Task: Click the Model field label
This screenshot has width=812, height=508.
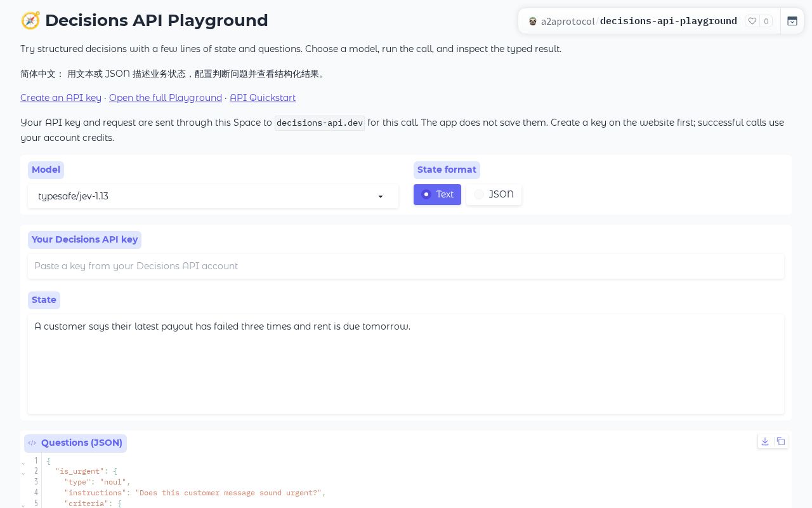Action: pos(46,170)
